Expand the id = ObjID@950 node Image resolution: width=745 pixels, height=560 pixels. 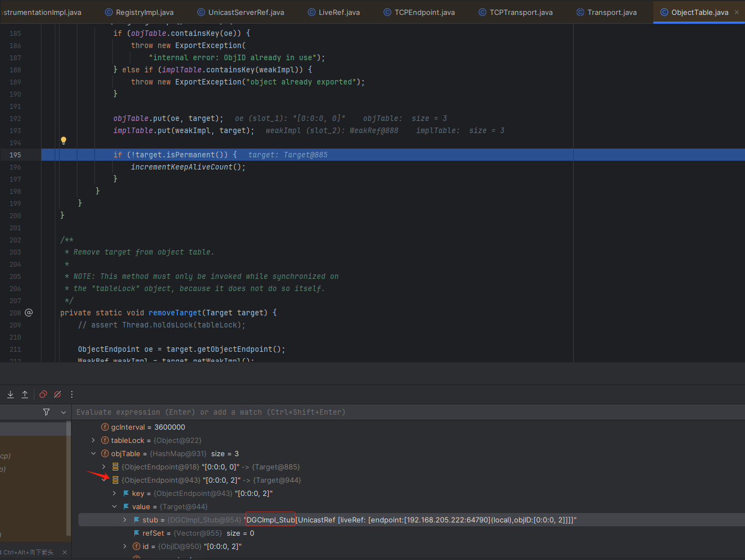coord(125,546)
